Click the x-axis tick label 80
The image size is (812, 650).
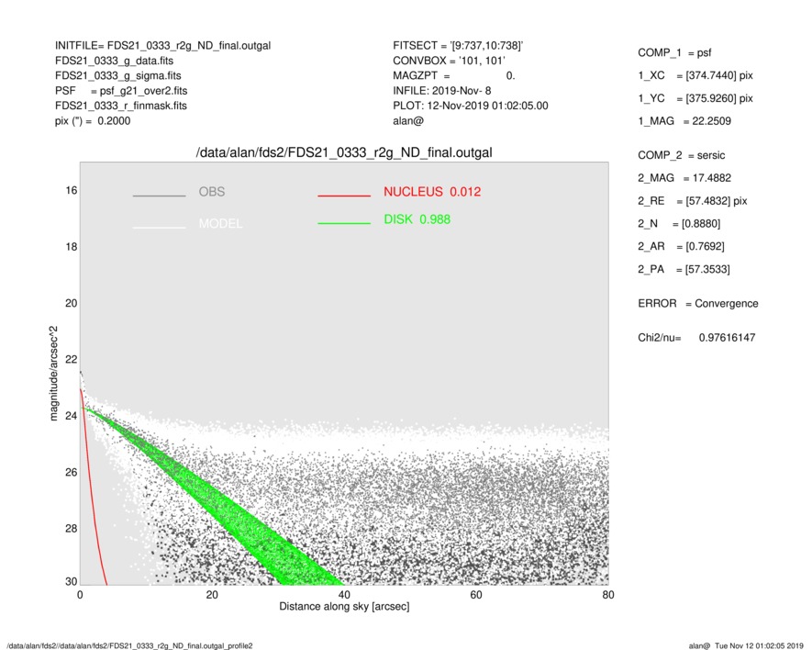point(608,595)
